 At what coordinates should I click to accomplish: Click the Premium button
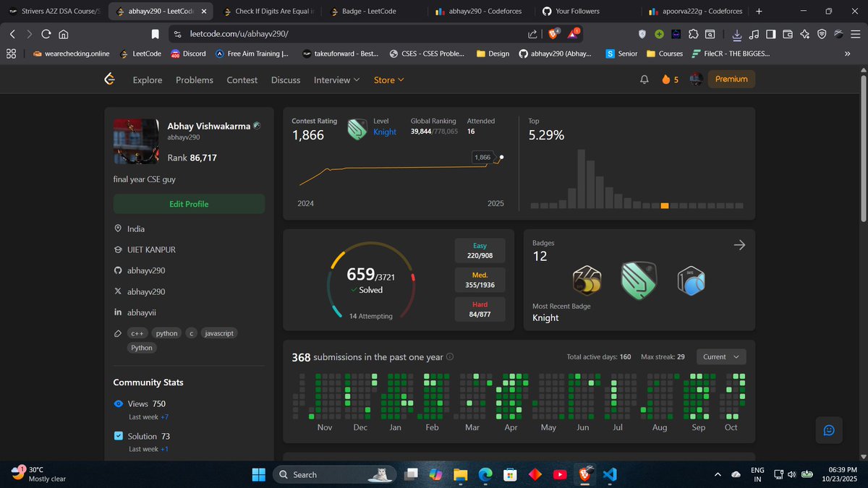(731, 80)
